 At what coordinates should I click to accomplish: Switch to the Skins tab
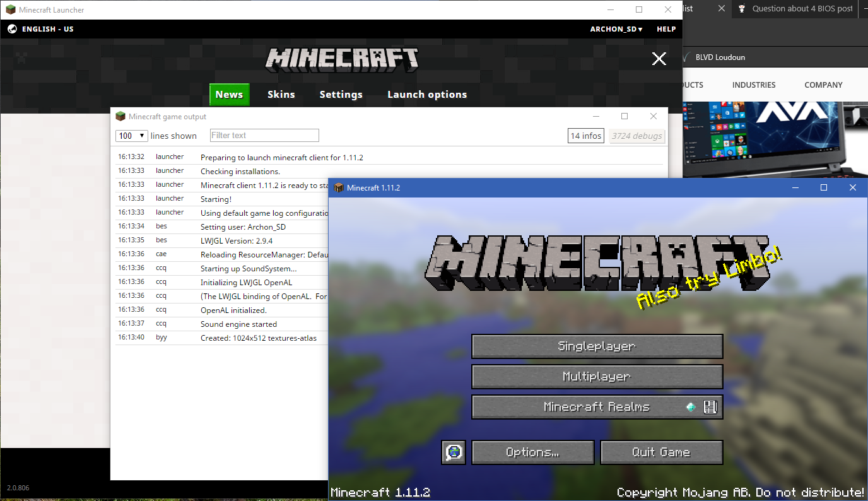pos(281,95)
